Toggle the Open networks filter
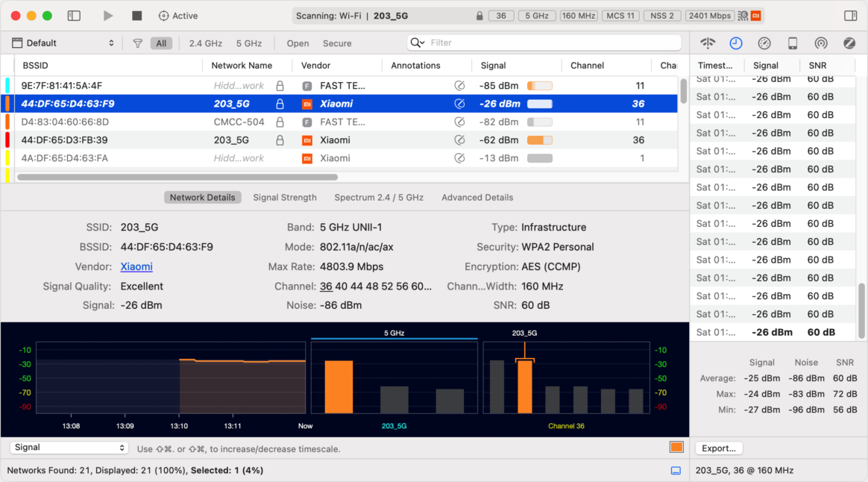The width and height of the screenshot is (868, 482). click(x=298, y=43)
